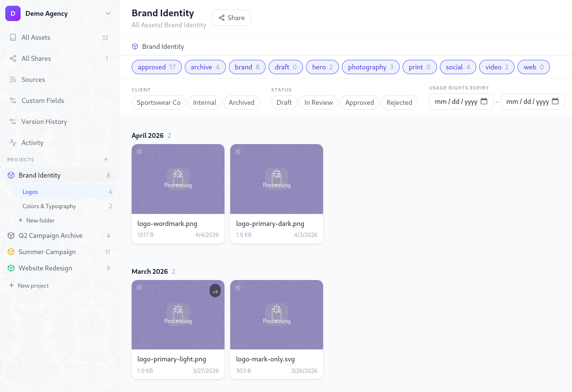Image resolution: width=572 pixels, height=392 pixels.
Task: Open the Summer Campaign project
Action: (x=59, y=252)
